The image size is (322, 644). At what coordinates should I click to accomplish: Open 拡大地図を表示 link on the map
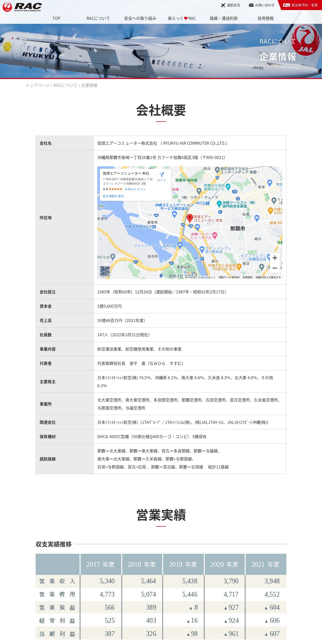point(113,196)
